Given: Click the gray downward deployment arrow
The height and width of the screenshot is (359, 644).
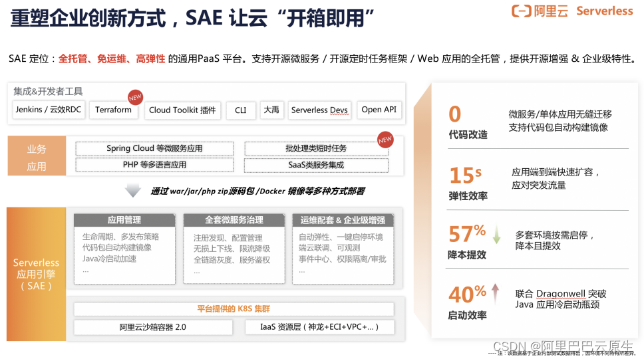Looking at the screenshot, I should 133,190.
